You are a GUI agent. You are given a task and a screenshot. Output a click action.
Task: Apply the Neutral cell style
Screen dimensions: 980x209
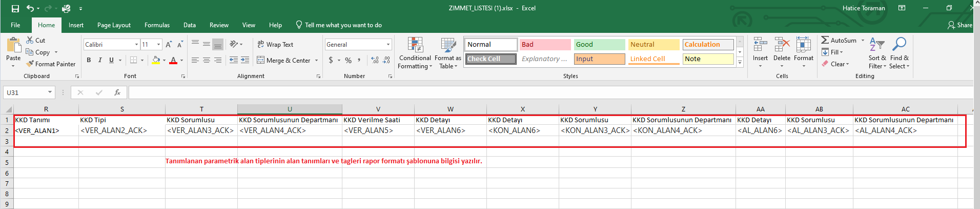click(654, 45)
